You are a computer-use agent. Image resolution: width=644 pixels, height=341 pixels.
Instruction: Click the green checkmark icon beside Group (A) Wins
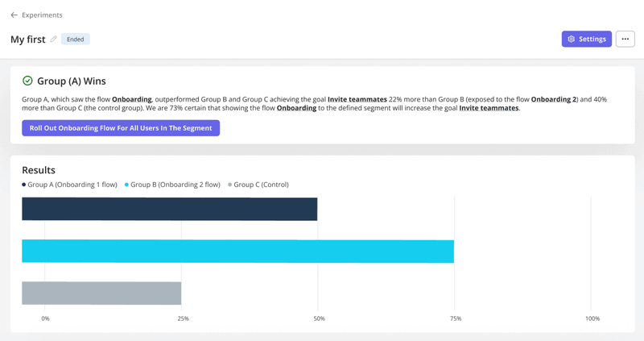click(x=27, y=81)
